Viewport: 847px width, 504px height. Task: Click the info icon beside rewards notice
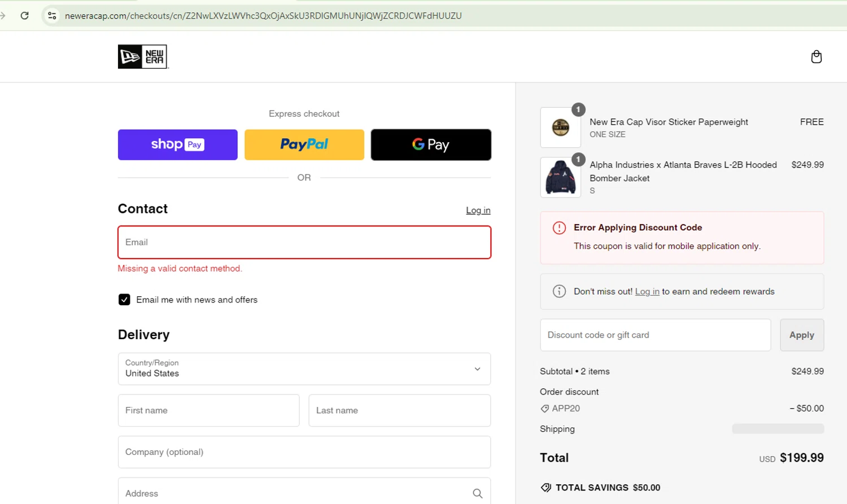coord(559,291)
